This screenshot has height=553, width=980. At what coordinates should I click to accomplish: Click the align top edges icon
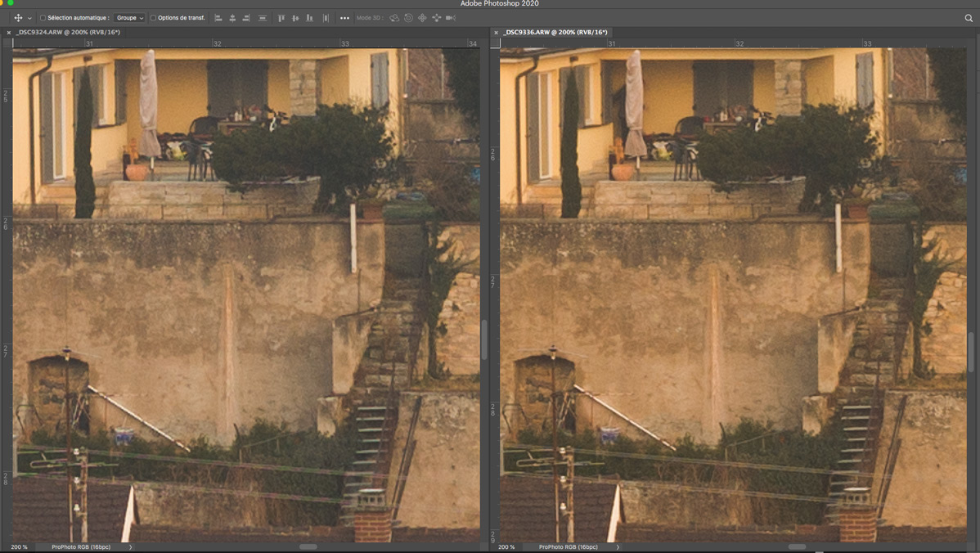[281, 18]
